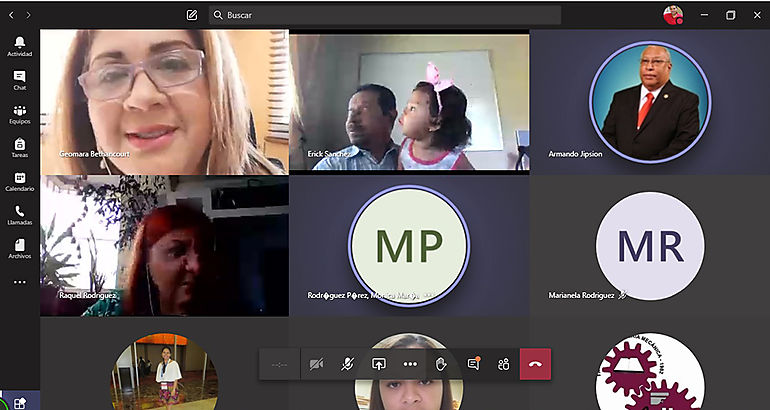Select Raquel Rodriguez's video tile
The image size is (770, 410).
point(165,246)
